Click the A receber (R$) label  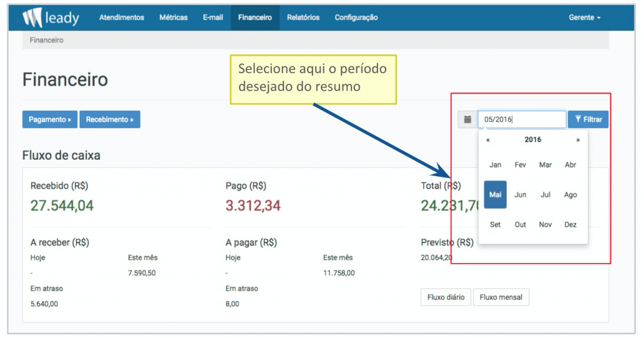(60, 242)
